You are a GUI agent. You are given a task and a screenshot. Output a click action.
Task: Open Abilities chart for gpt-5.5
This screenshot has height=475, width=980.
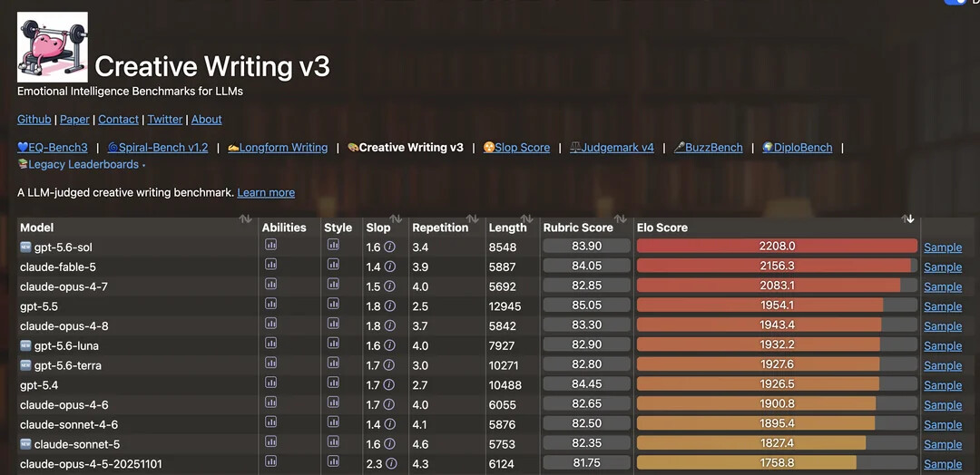click(x=270, y=304)
